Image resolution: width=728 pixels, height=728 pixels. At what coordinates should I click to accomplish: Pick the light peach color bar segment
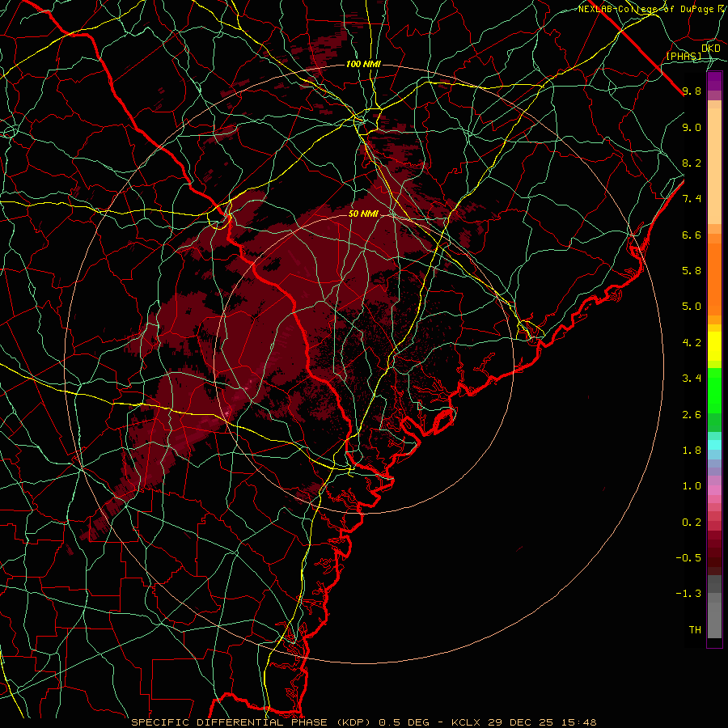[x=714, y=166]
